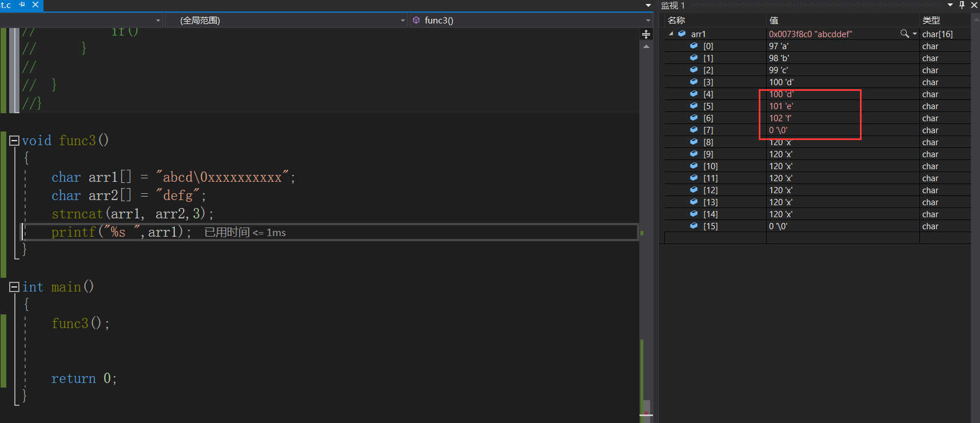Select watch element [5] icon
This screenshot has width=980, height=423.
pos(694,106)
